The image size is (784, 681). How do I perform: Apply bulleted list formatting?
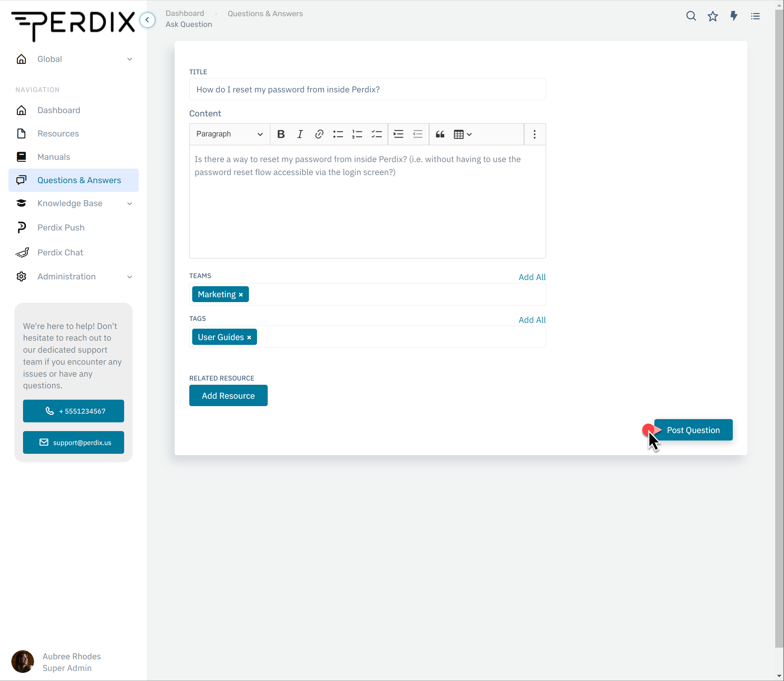click(338, 134)
